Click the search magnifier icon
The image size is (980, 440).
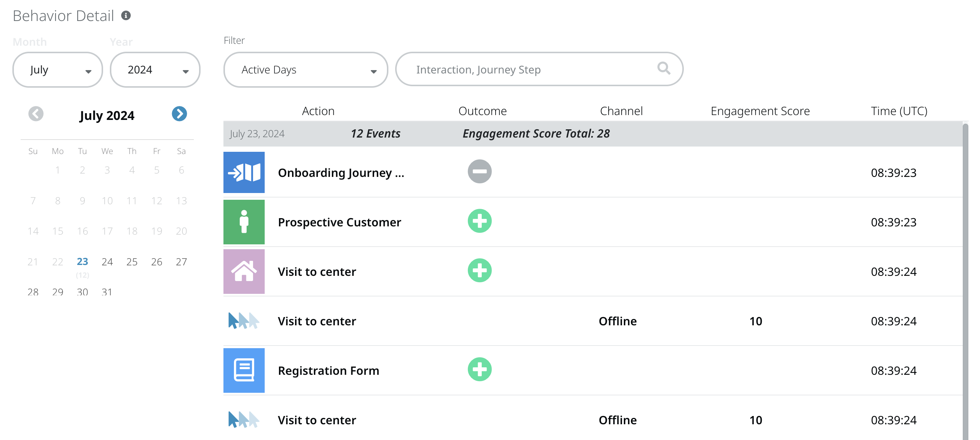click(664, 69)
